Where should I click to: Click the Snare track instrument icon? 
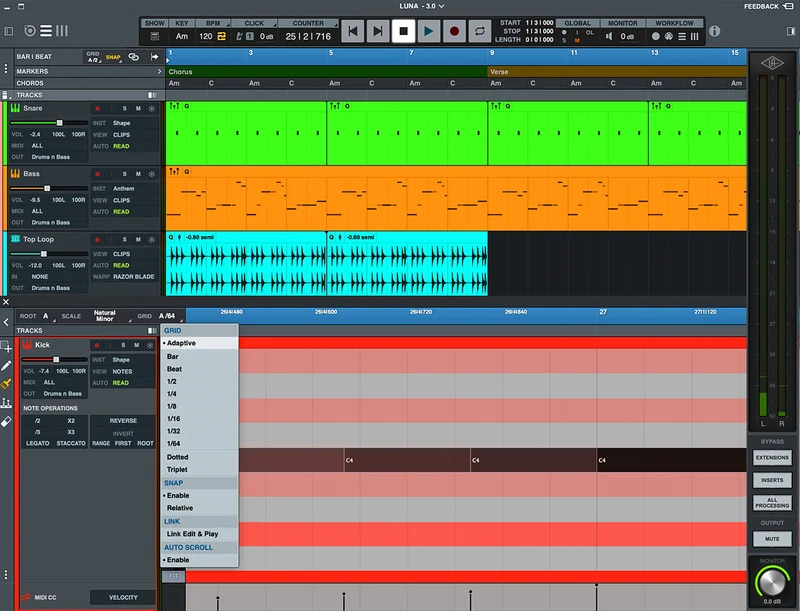15,108
